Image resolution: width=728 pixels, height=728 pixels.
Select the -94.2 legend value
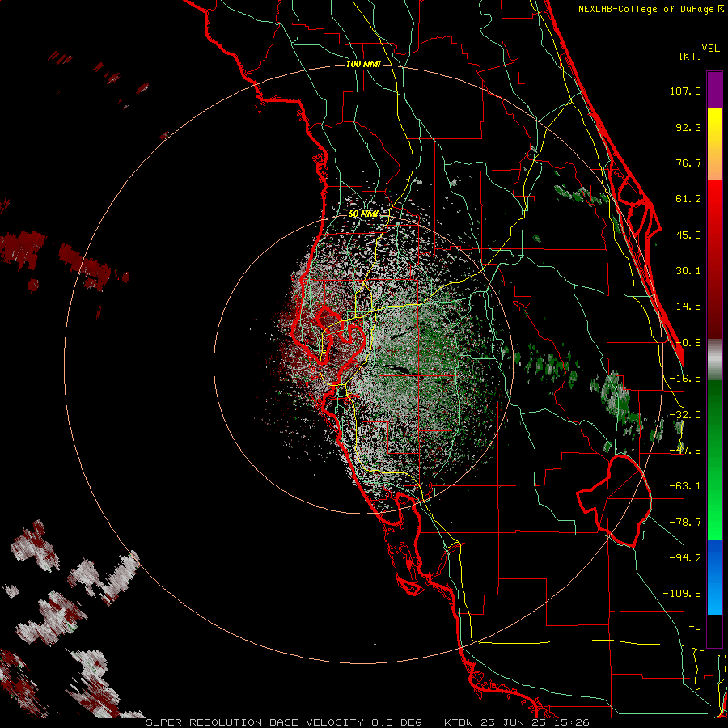685,557
